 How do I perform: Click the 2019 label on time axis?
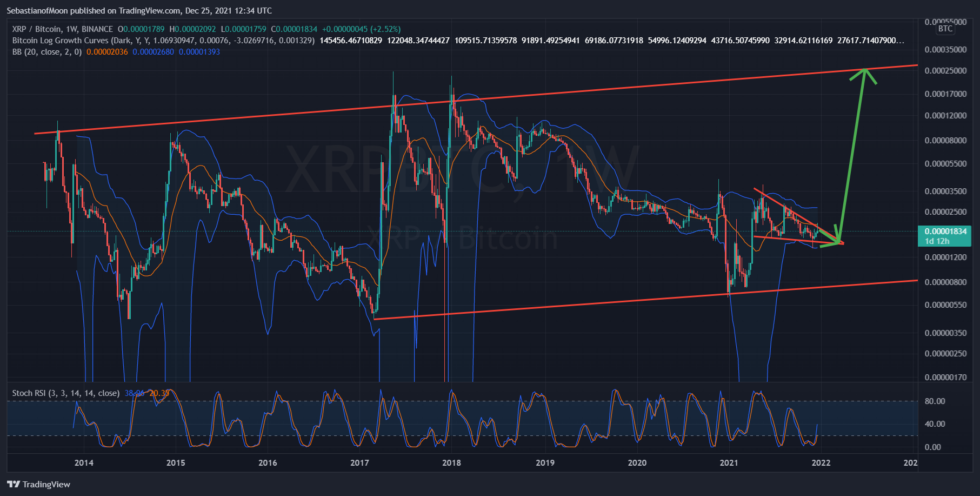[x=545, y=462]
